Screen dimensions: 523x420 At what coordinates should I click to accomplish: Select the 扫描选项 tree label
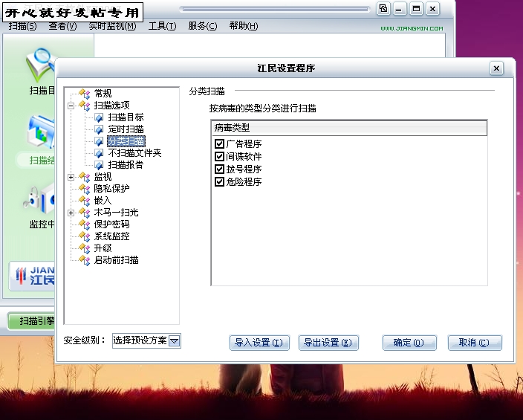coord(111,106)
